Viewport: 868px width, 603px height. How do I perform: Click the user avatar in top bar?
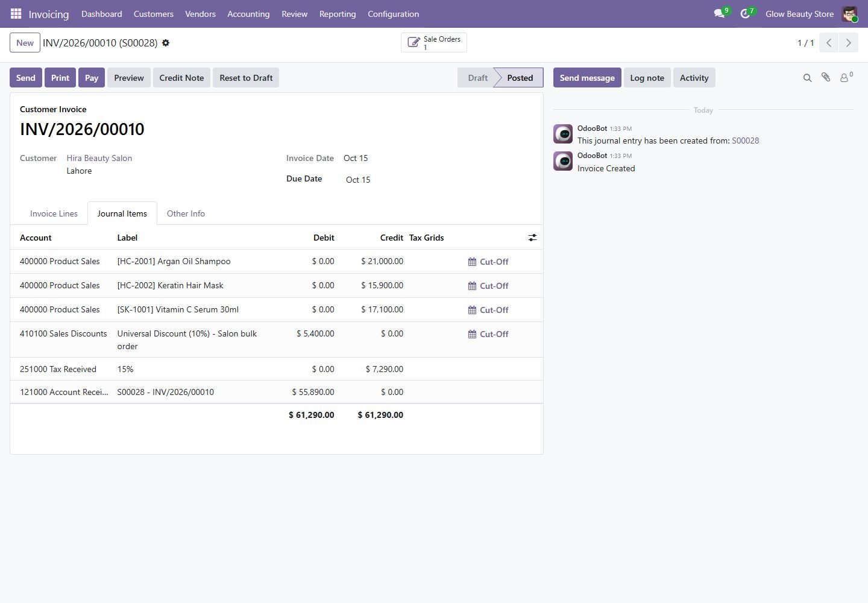849,14
